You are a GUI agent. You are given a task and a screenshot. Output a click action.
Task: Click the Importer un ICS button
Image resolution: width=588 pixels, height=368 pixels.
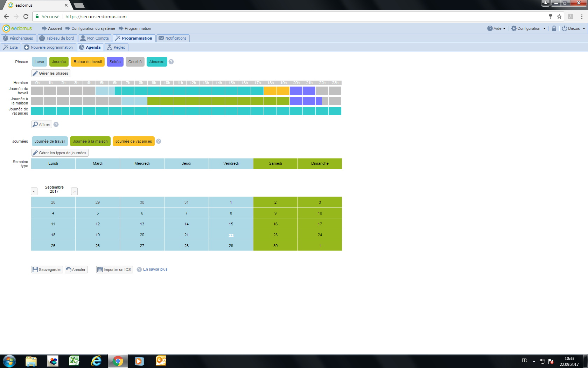tap(114, 270)
